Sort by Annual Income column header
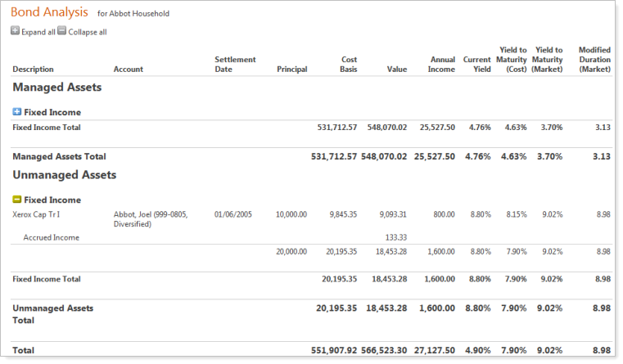623x364 pixels. point(442,65)
